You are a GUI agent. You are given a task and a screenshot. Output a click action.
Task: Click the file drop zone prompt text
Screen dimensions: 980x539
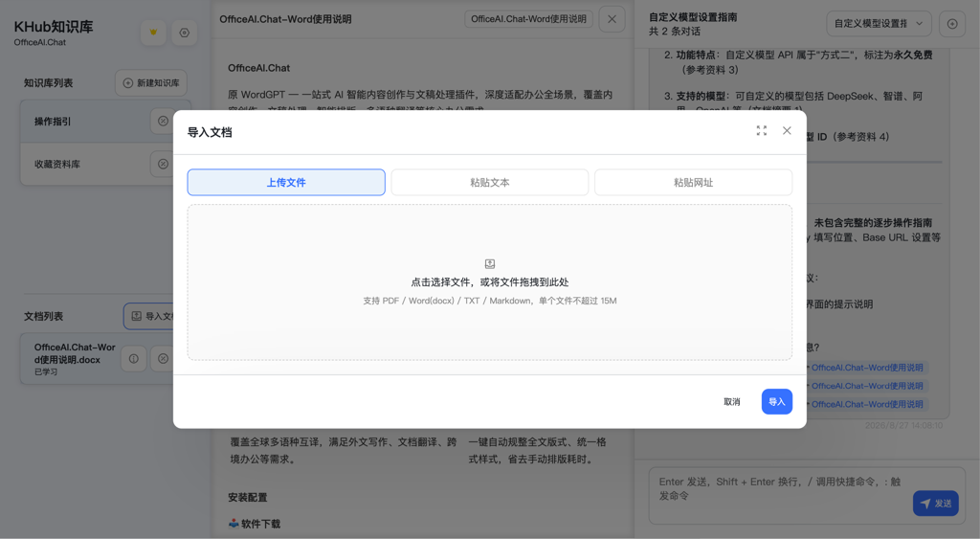click(489, 282)
